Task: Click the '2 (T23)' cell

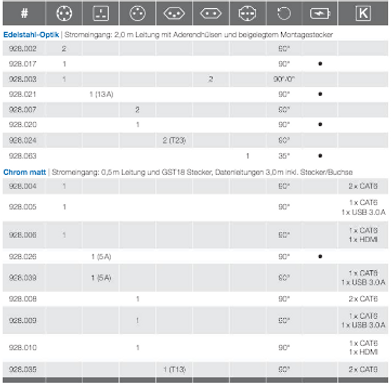Action: [x=174, y=140]
